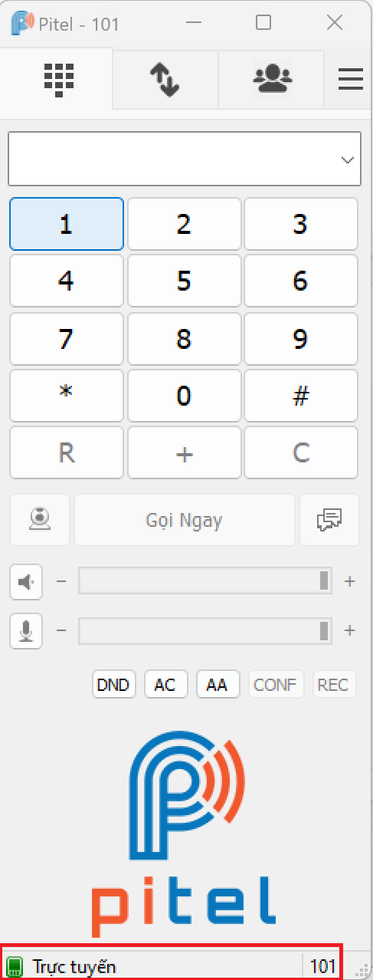373x980 pixels.
Task: Mute the microphone icon button
Action: coord(26,631)
